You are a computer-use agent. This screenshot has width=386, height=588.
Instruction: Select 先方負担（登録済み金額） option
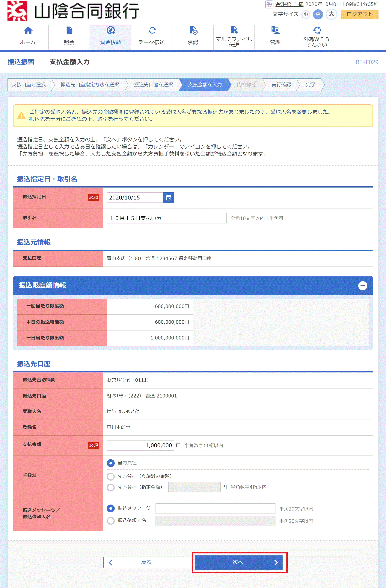(111, 476)
